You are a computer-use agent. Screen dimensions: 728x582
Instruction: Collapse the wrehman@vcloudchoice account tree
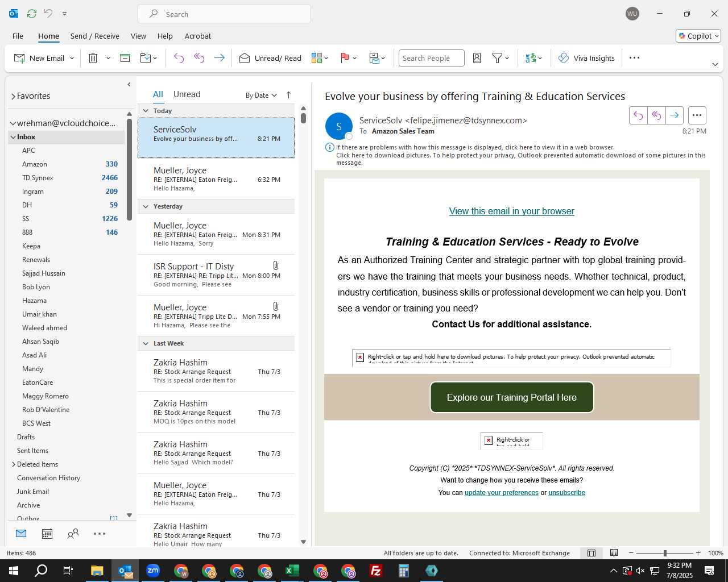[x=13, y=123]
